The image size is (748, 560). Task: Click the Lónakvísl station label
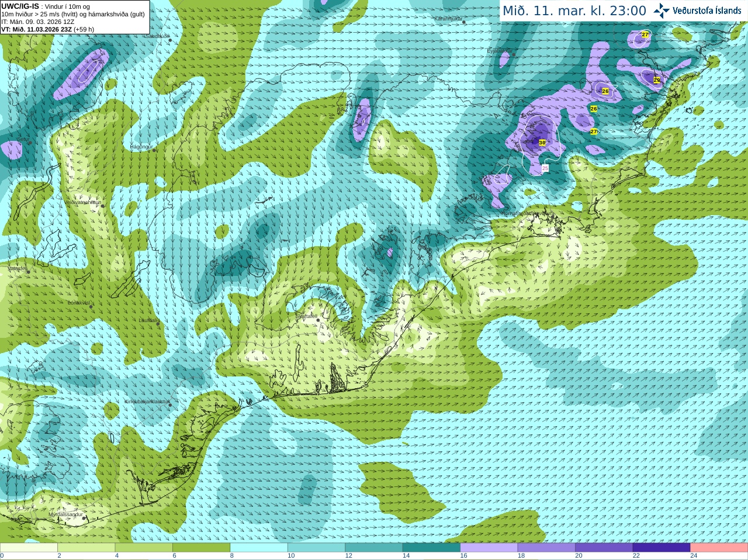79,303
